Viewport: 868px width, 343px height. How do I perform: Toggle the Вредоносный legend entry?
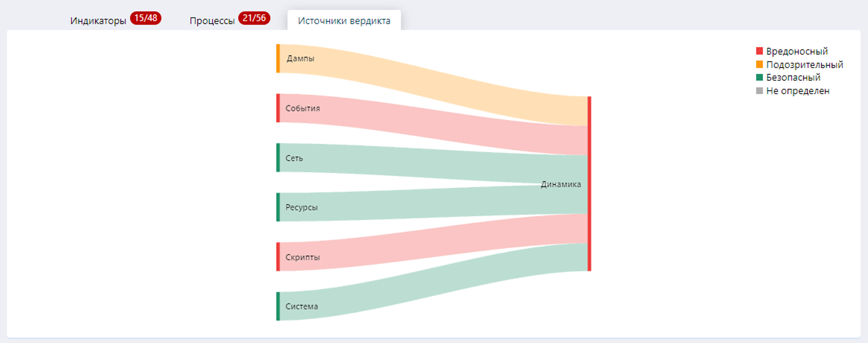tap(797, 51)
